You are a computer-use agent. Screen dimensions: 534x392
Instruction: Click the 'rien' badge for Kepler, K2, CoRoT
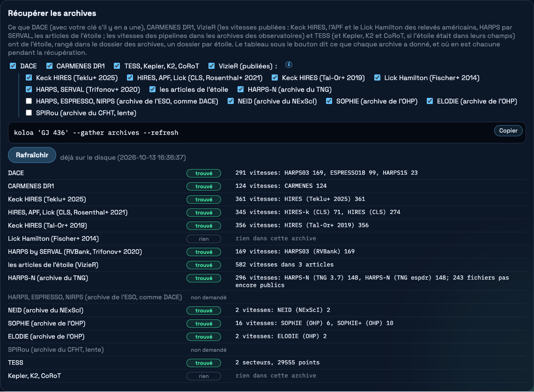204,376
